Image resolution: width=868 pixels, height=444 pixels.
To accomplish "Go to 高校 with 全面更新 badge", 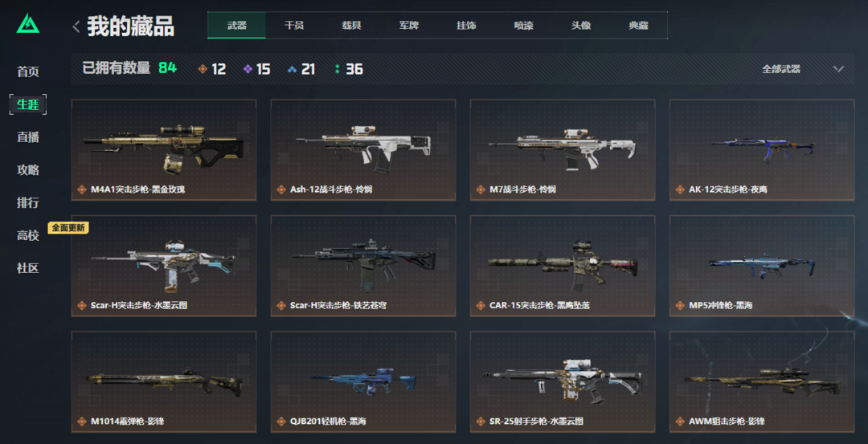I will [27, 235].
